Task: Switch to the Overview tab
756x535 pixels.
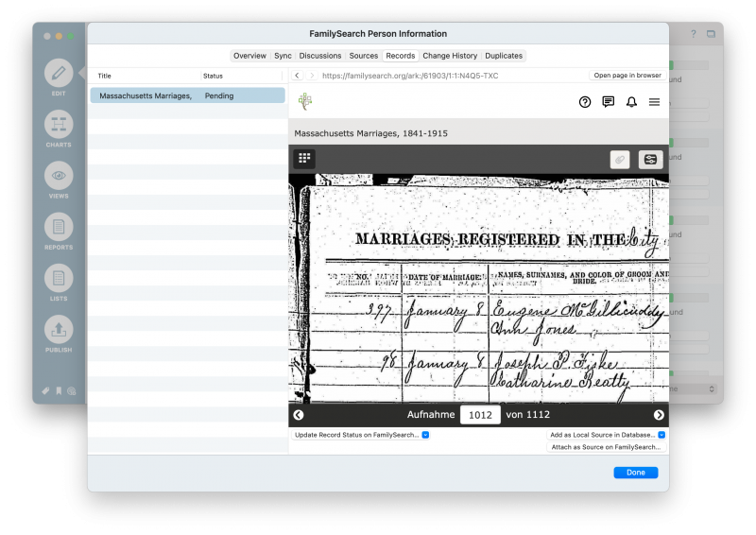Action: pos(249,56)
